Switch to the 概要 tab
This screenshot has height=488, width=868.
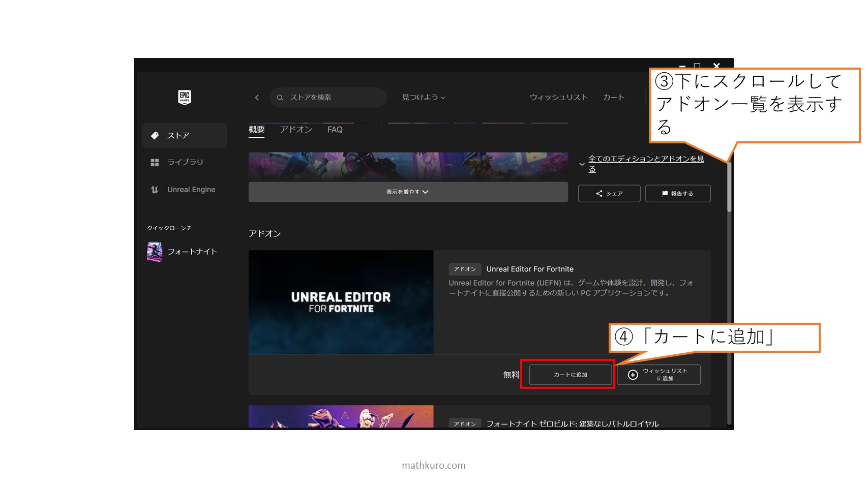click(x=257, y=130)
